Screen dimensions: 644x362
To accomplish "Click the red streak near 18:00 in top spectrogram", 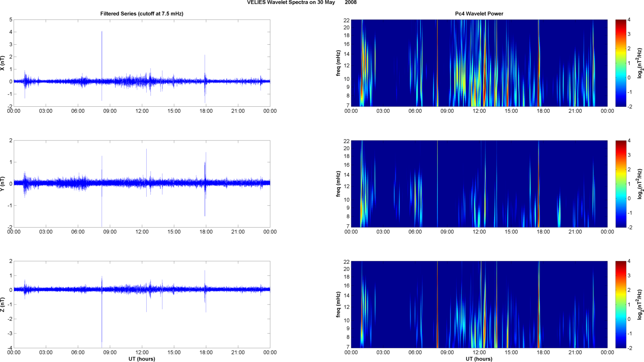I will pos(539,63).
